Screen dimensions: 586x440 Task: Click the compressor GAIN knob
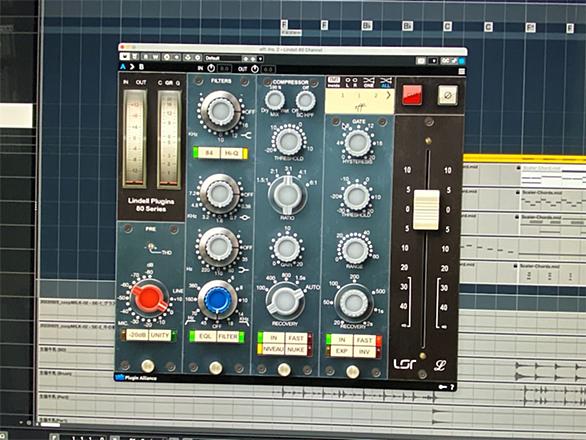tap(286, 248)
